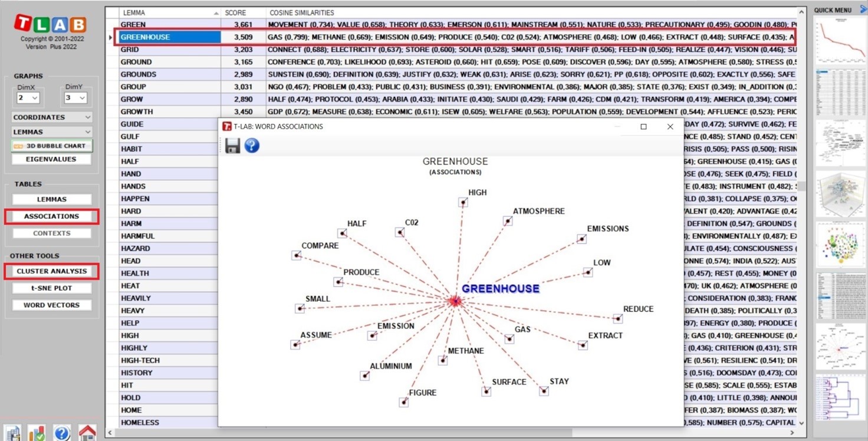Click the T-LAB logo
Screen dimensions: 868x441
[x=51, y=24]
